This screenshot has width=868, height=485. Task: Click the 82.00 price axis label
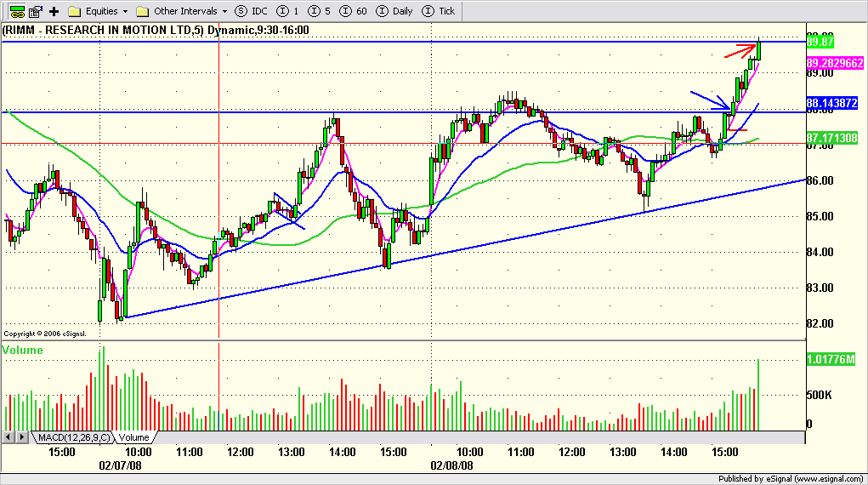click(820, 323)
